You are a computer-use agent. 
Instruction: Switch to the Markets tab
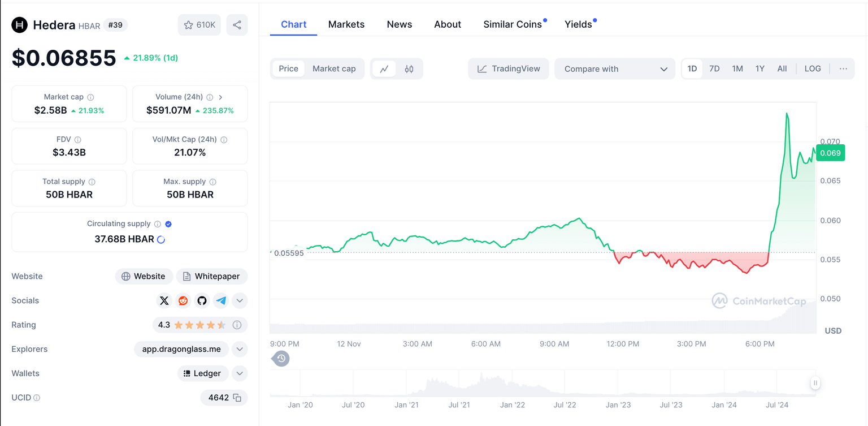coord(346,24)
